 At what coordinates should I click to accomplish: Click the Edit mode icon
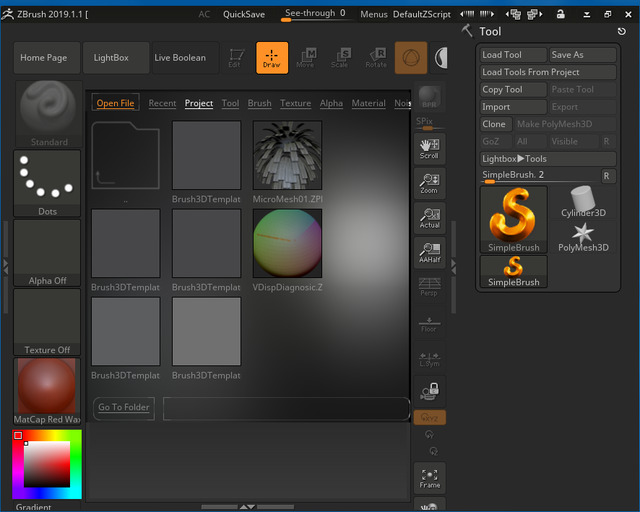point(236,58)
